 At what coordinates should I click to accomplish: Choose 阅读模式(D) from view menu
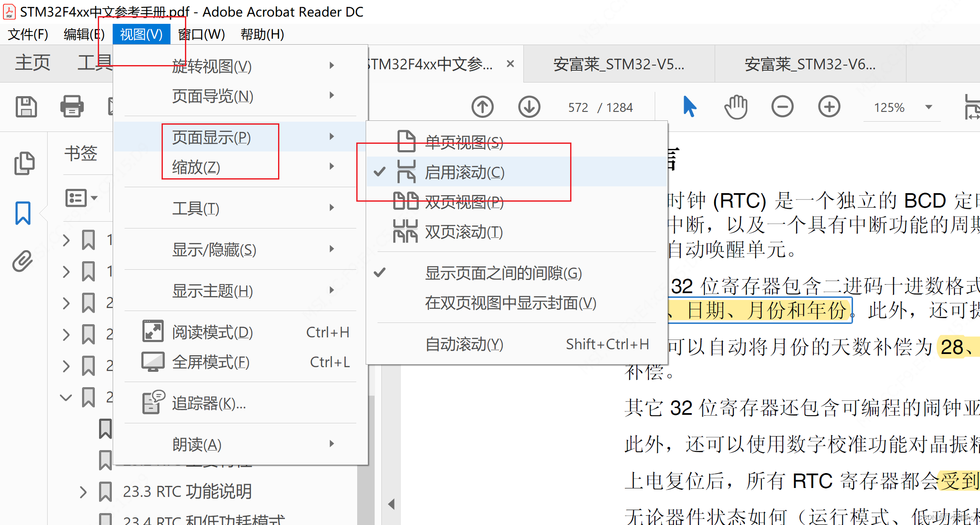[241, 332]
